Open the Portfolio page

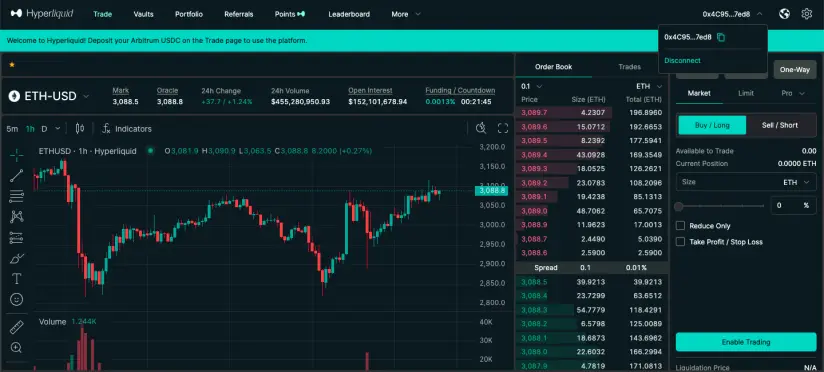(x=189, y=14)
